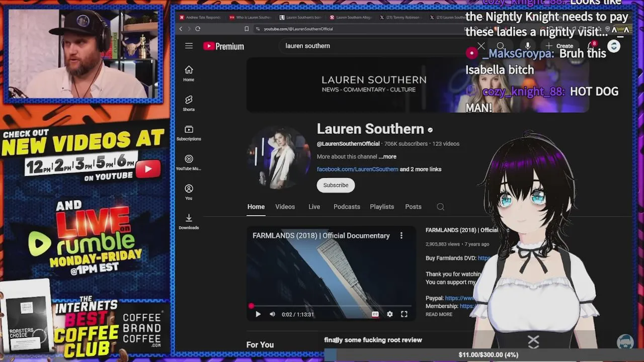644x362 pixels.
Task: Click the Lauren Southern channel avatar
Action: point(278,158)
